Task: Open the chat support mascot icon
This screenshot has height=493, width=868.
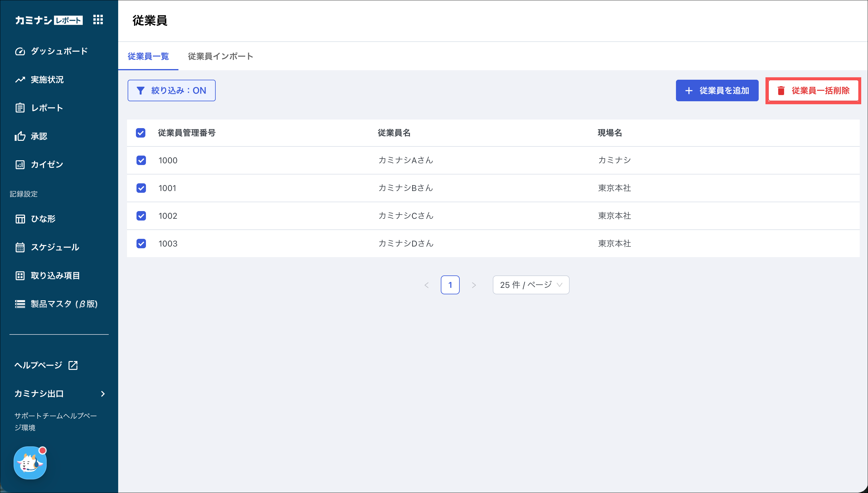Action: click(x=30, y=463)
